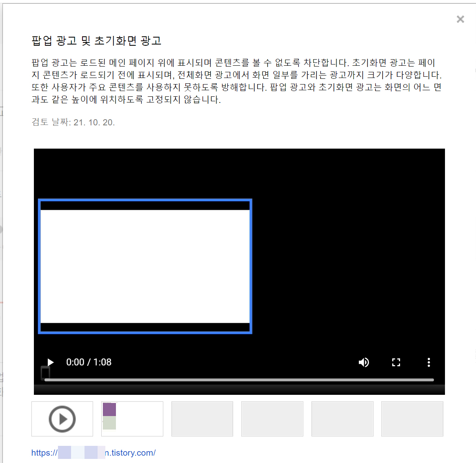476x463 pixels.
Task: Close the popup ad dialog with X
Action: 460,20
